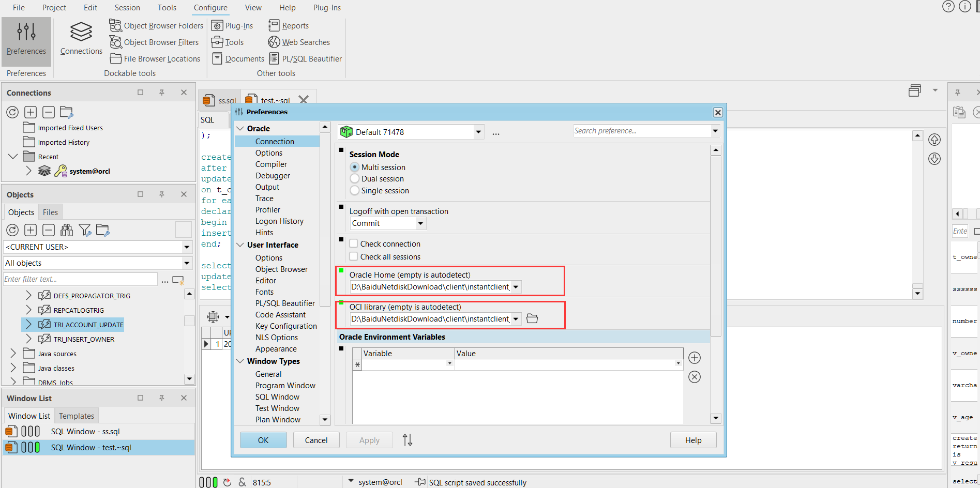Image resolution: width=980 pixels, height=488 pixels.
Task: Browse for OCI library folder icon
Action: (532, 318)
